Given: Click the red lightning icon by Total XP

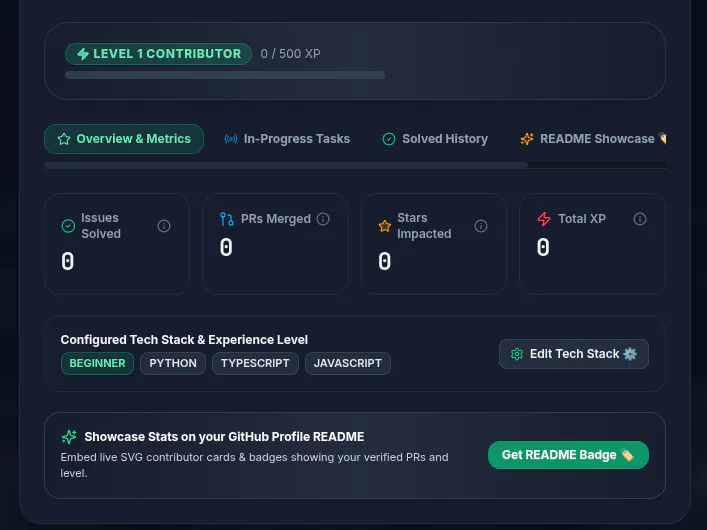Looking at the screenshot, I should tap(544, 219).
